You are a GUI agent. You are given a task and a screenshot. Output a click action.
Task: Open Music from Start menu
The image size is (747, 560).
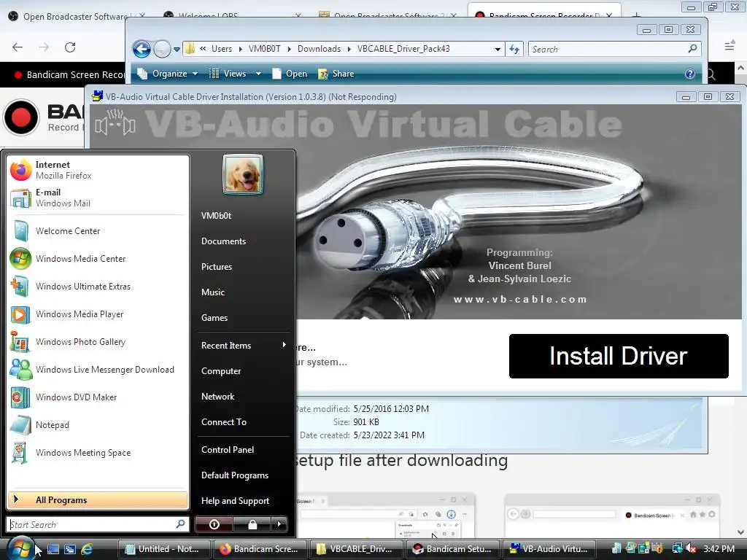click(x=213, y=292)
